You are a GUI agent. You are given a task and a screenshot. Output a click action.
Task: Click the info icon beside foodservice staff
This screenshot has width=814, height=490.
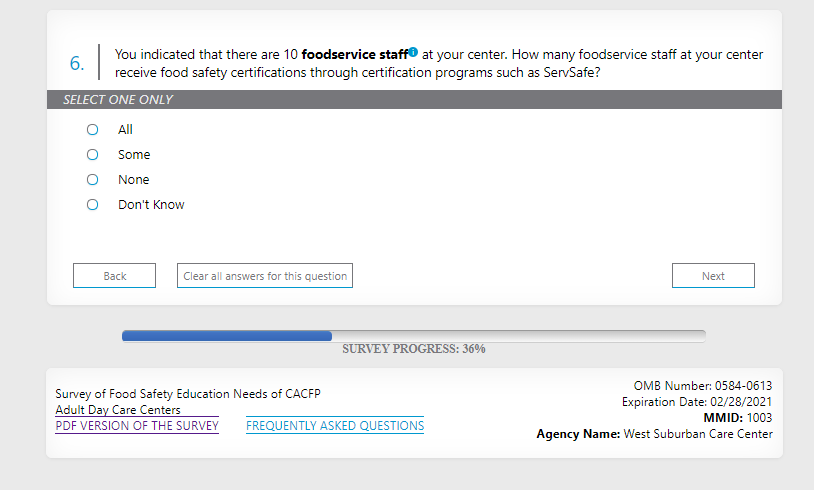(413, 52)
